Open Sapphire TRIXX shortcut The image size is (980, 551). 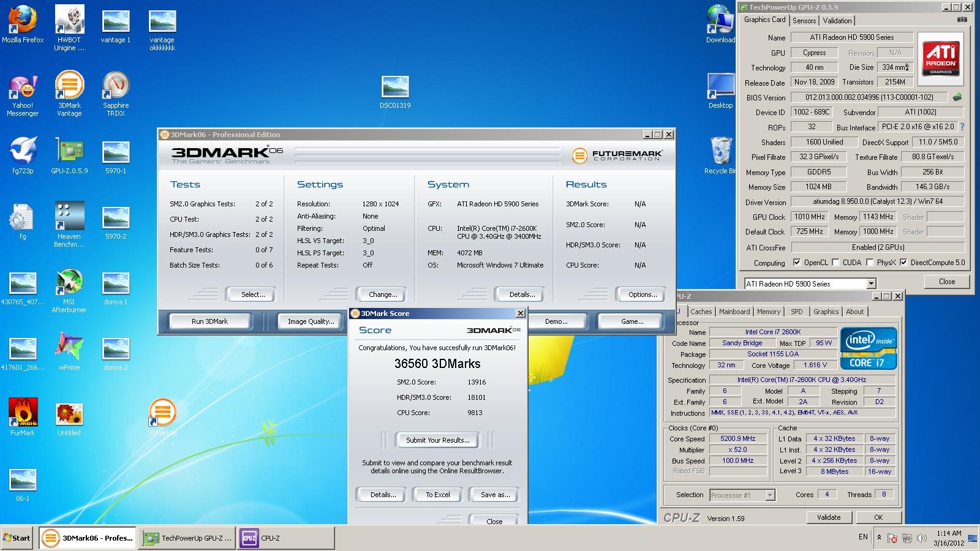[x=116, y=94]
